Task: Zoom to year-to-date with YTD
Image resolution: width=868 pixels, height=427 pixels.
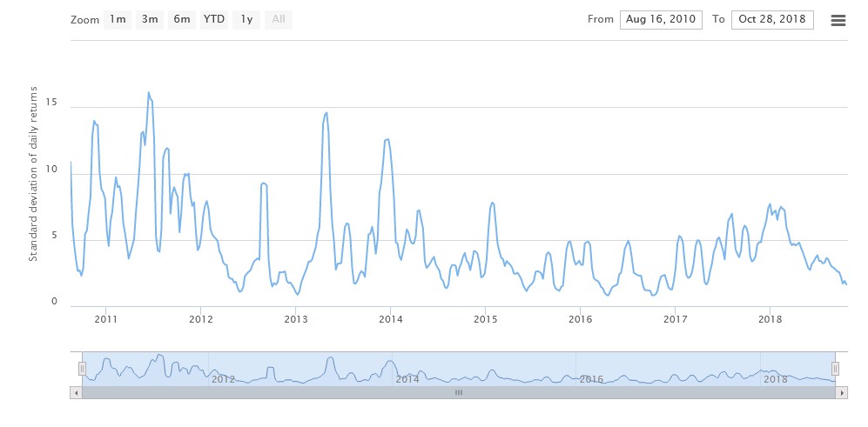Action: coord(214,19)
